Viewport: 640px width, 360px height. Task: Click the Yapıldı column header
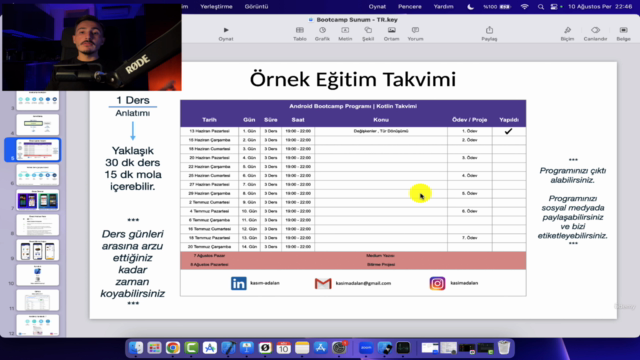(x=509, y=120)
